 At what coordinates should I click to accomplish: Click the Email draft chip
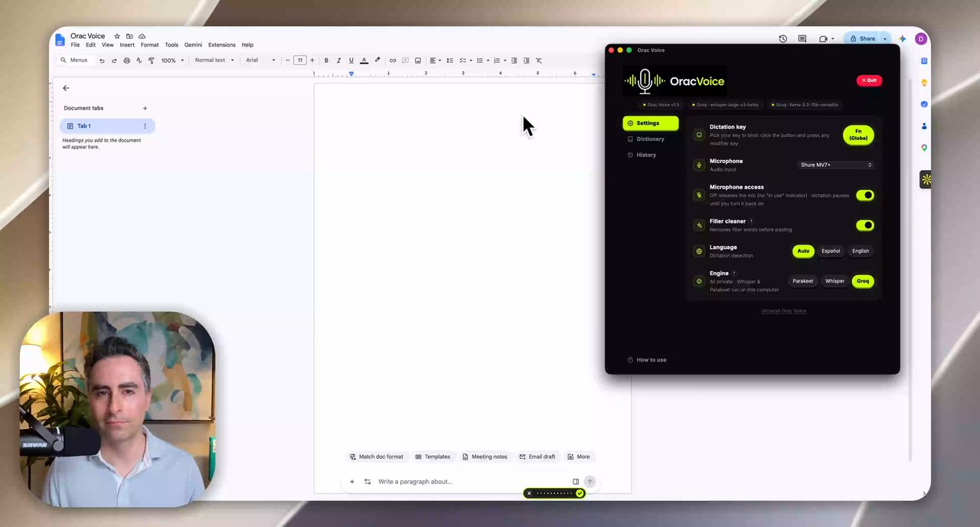pyautogui.click(x=537, y=457)
